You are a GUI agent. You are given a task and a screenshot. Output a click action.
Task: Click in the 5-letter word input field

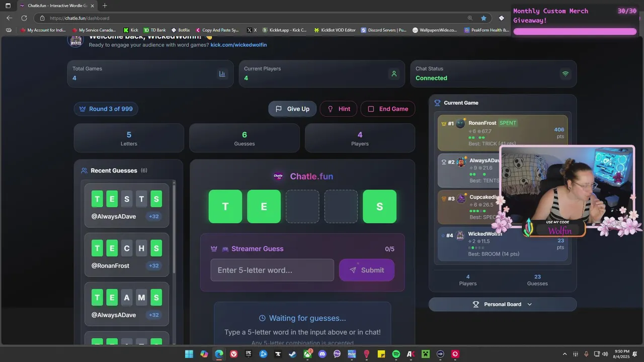[272, 270]
